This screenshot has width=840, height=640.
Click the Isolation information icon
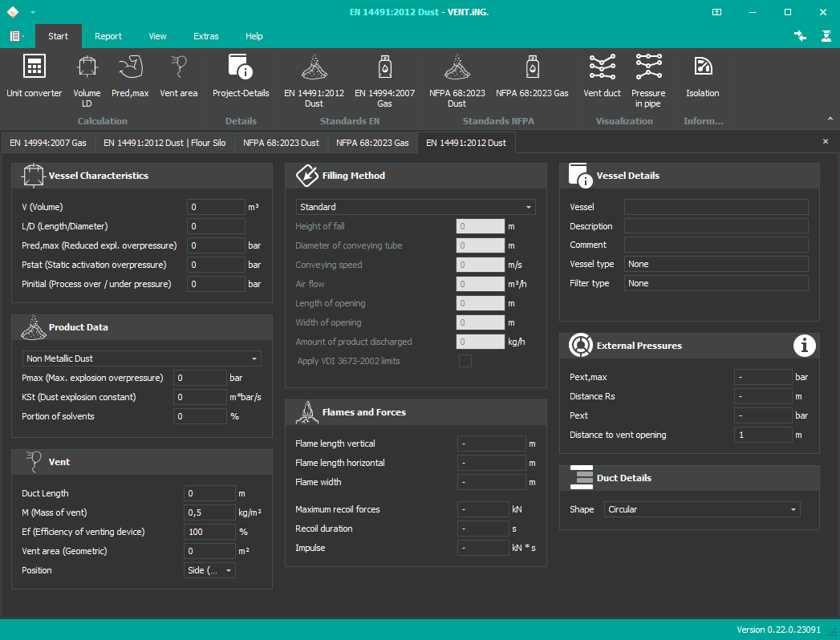click(702, 76)
